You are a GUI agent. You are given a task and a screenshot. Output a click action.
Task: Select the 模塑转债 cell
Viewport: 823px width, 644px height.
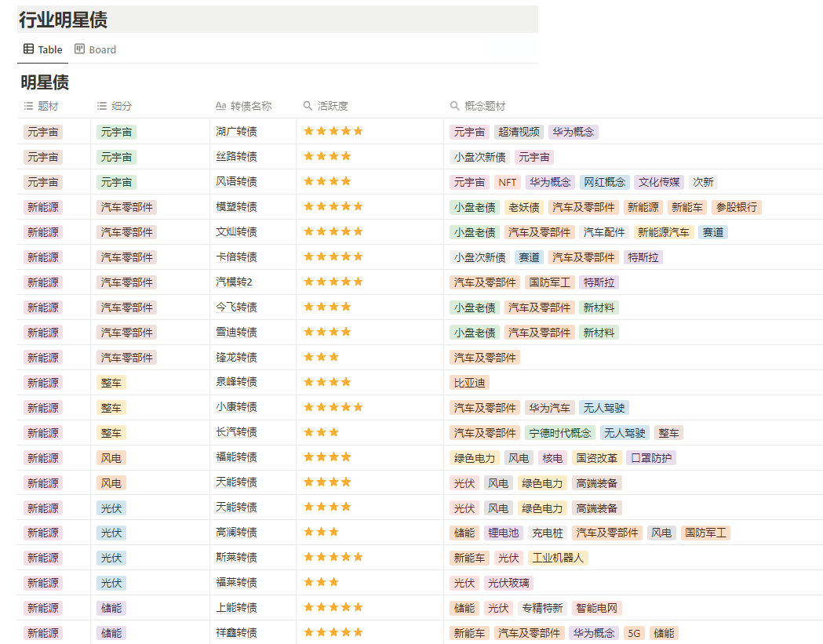(x=253, y=207)
